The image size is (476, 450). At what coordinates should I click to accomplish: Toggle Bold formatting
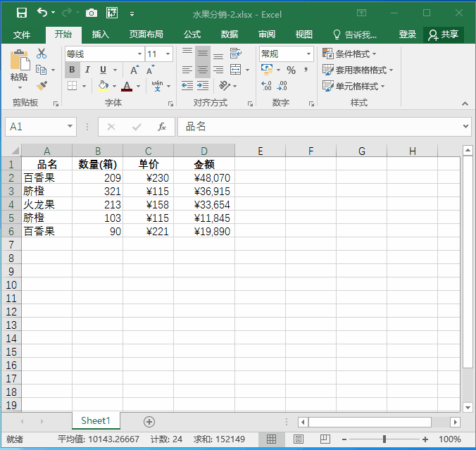(x=72, y=70)
